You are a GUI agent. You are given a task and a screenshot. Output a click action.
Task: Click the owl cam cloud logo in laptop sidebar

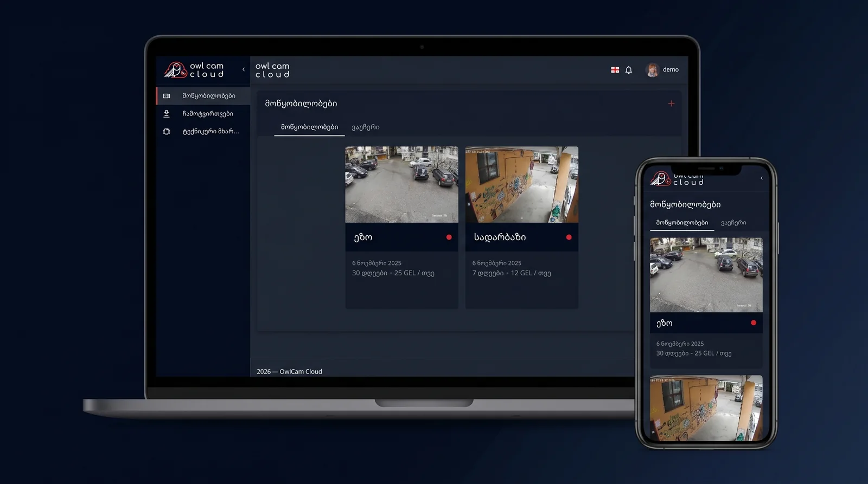pos(194,70)
